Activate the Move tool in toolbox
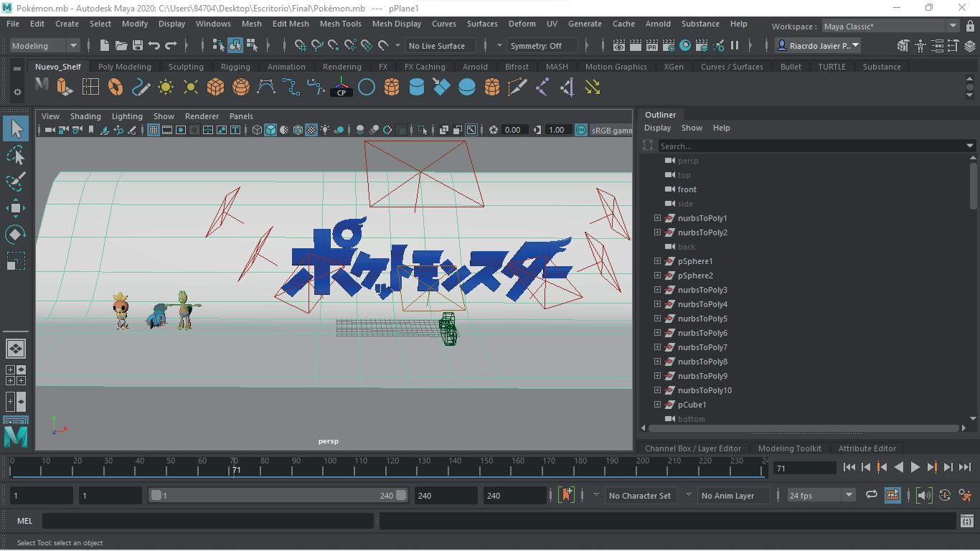 (16, 208)
